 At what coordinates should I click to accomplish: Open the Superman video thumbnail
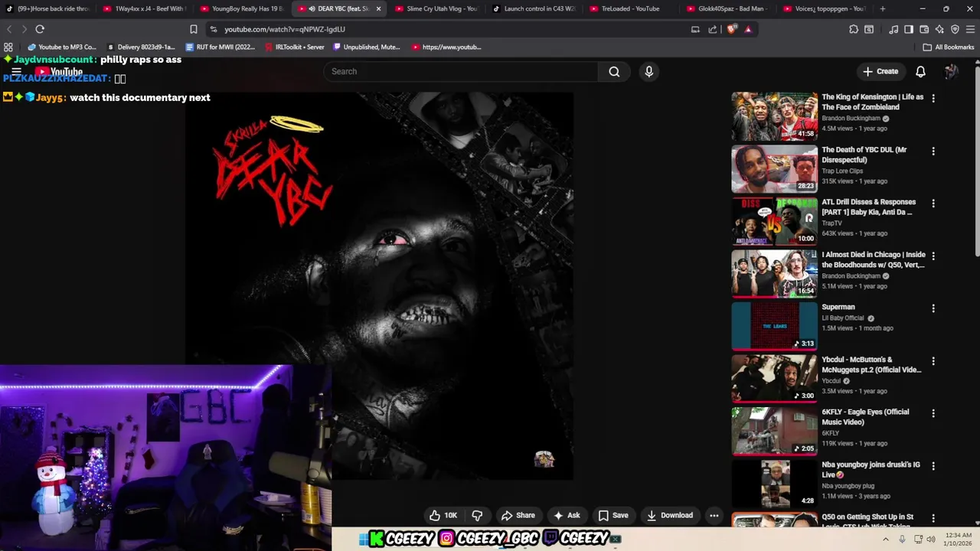(x=774, y=326)
